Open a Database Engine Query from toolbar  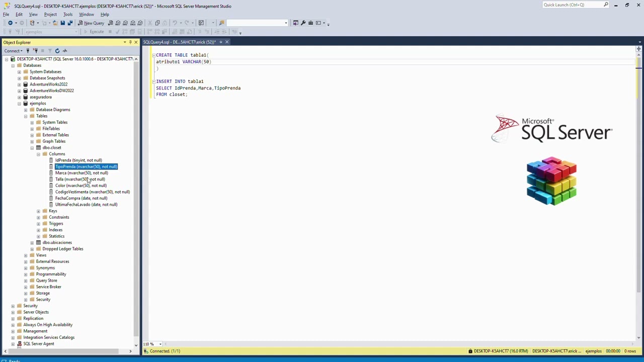pos(110,23)
